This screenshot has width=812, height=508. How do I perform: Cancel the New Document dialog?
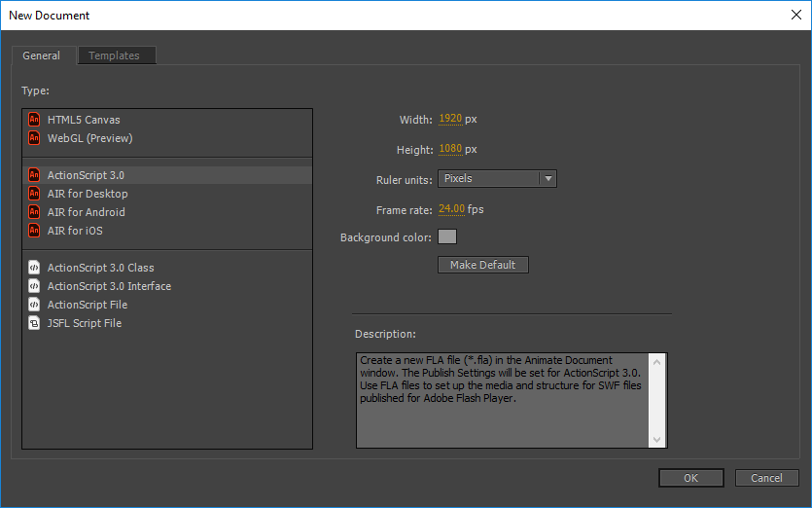(x=766, y=478)
